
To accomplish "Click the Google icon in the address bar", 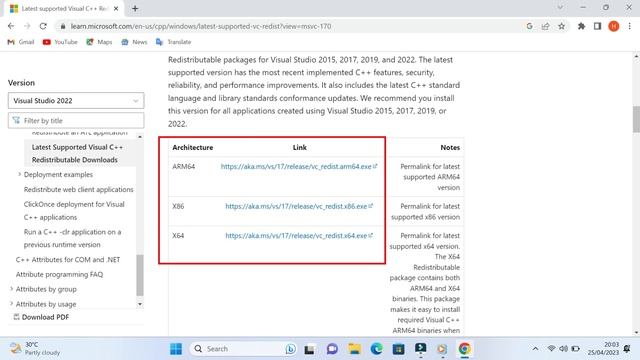I will click(x=529, y=26).
